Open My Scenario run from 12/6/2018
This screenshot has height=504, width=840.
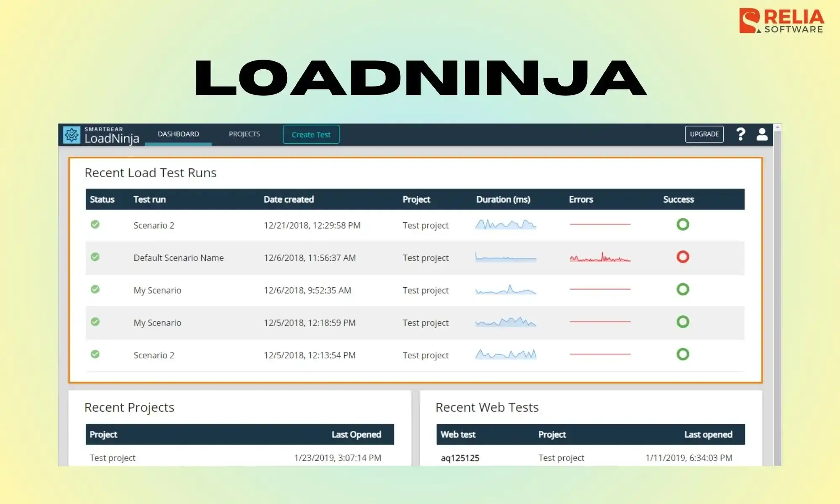157,291
